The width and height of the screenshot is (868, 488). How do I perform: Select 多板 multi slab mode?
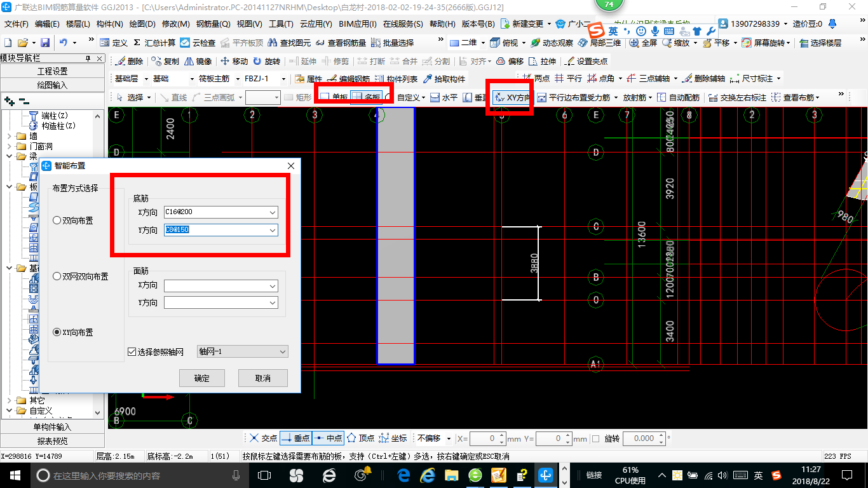click(x=367, y=97)
